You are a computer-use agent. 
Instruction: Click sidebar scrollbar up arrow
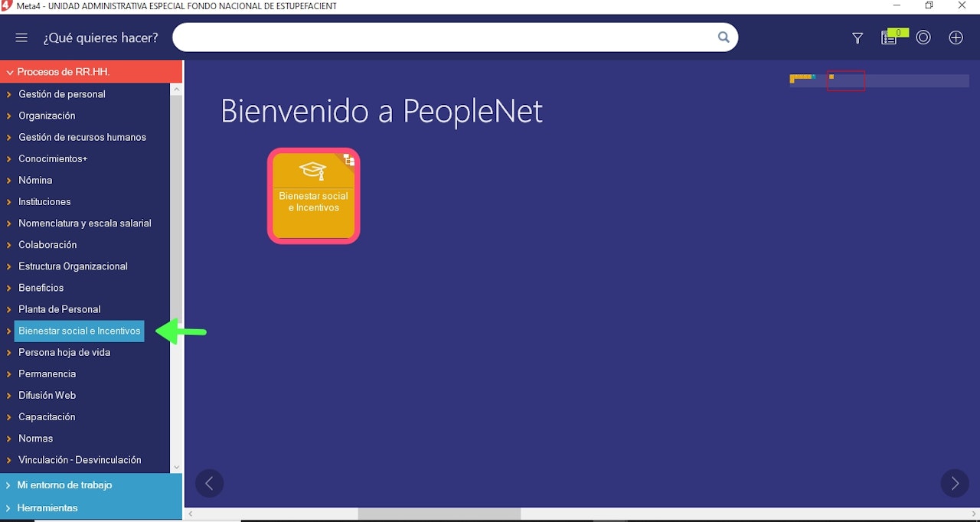click(176, 90)
